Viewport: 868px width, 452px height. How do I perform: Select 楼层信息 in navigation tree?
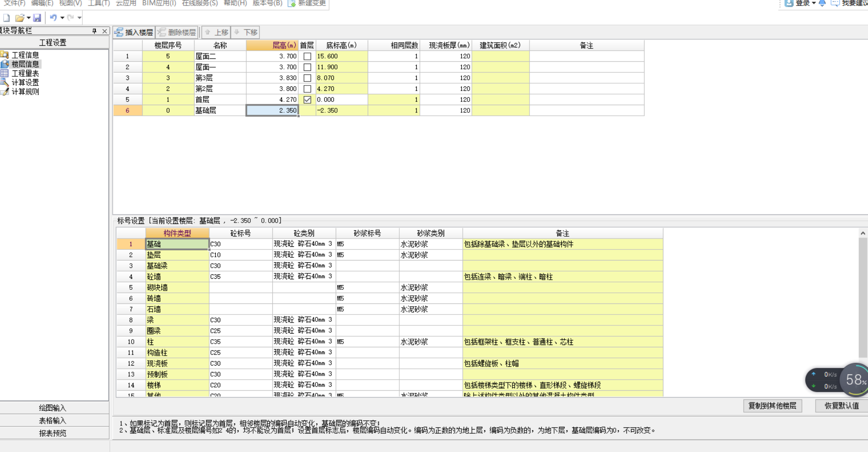click(x=25, y=64)
